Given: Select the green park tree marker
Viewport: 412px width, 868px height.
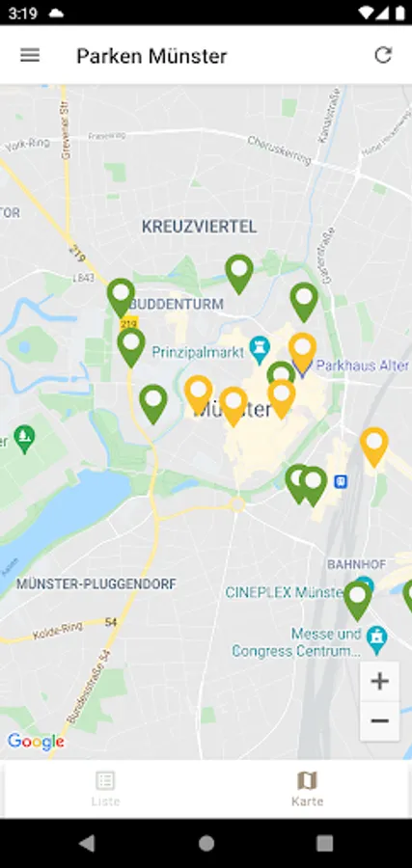Looking at the screenshot, I should click(x=24, y=440).
